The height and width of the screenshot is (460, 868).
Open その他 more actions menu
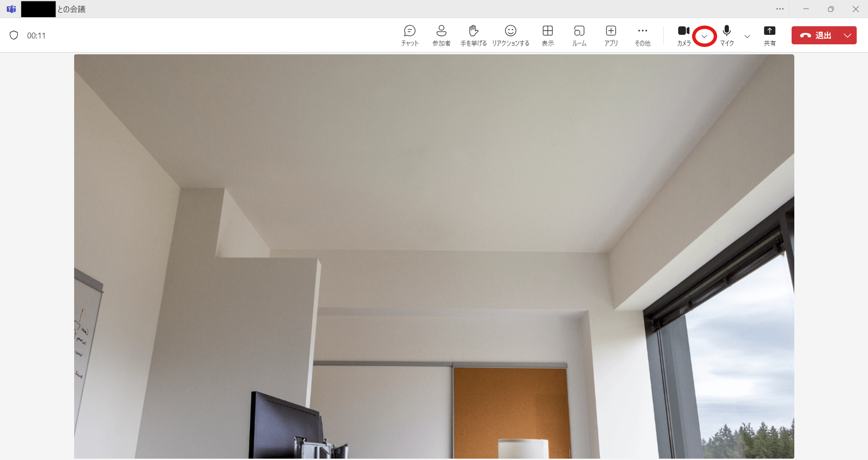pos(642,35)
